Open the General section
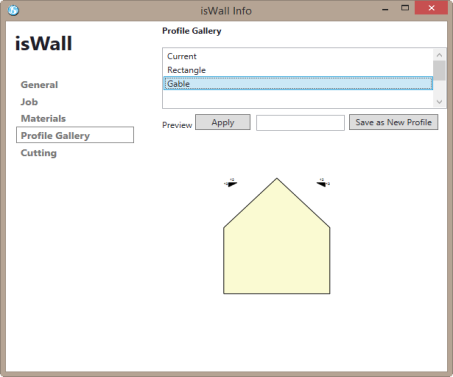 coord(39,85)
